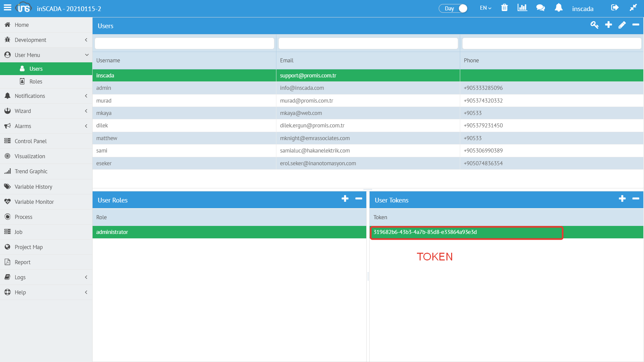Image resolution: width=644 pixels, height=362 pixels.
Task: Click the inscada username in header
Action: point(583,9)
